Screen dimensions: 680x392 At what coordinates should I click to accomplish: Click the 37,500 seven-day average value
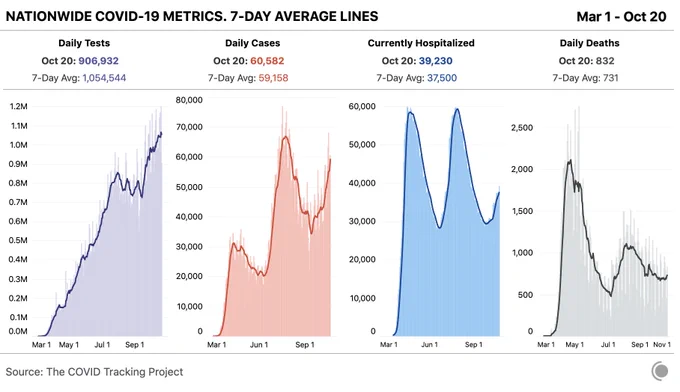442,78
